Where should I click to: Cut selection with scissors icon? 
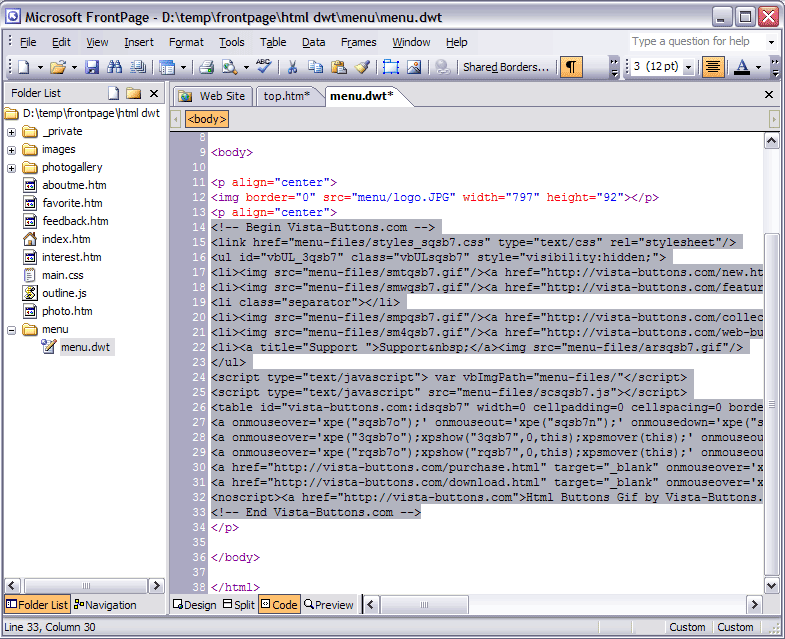point(292,67)
